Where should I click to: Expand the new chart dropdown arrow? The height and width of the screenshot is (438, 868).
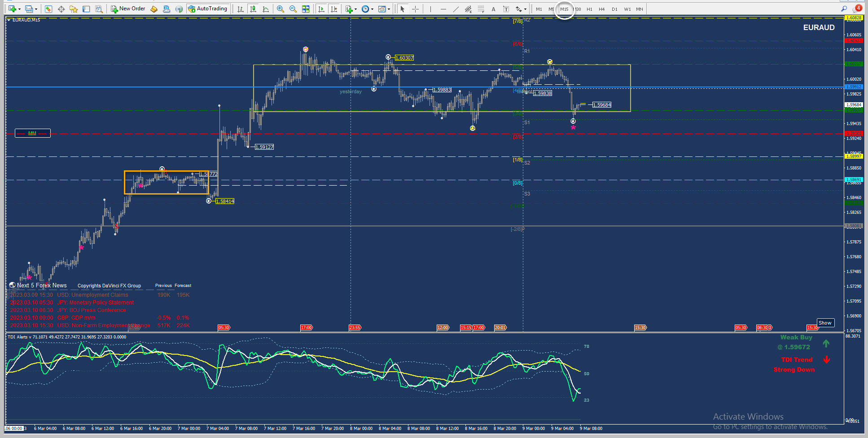[x=19, y=9]
